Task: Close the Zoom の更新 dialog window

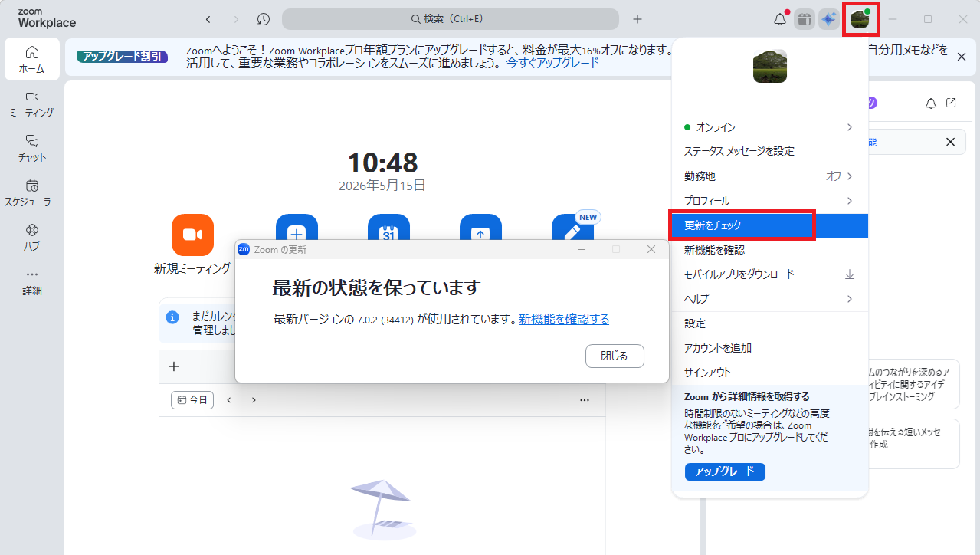Action: point(651,249)
